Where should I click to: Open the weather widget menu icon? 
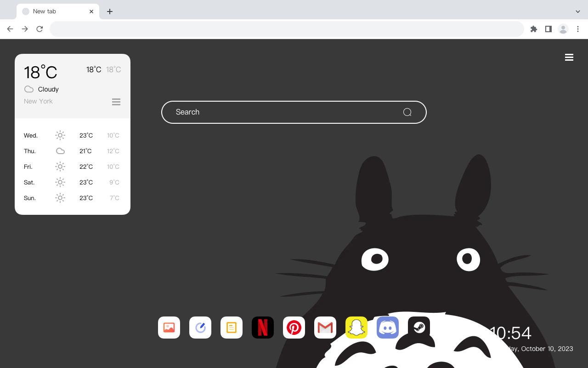[116, 102]
